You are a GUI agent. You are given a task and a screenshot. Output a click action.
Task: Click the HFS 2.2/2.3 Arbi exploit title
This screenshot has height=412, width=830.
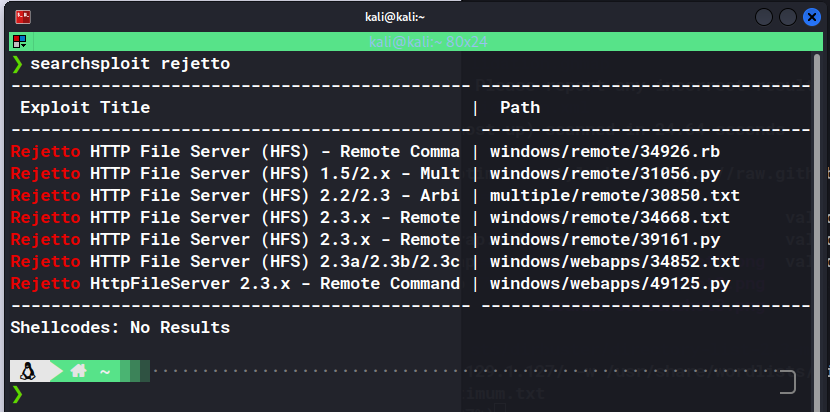click(x=236, y=196)
